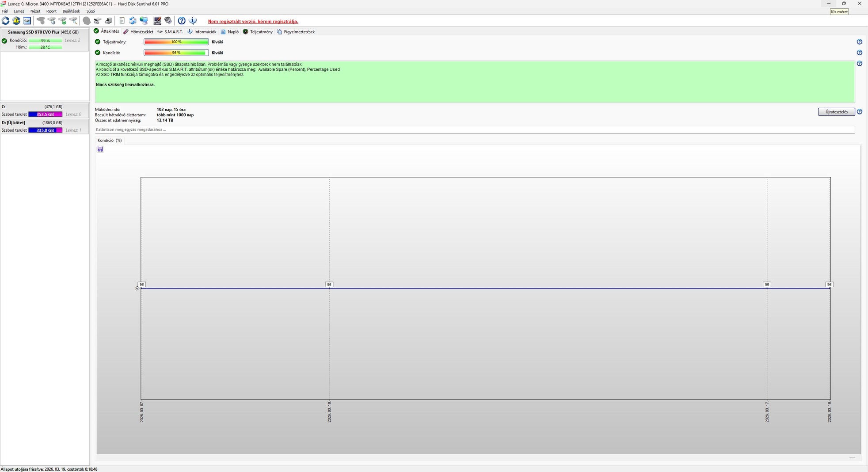868x472 pixels.
Task: Switch to the Napló tab
Action: pos(230,32)
